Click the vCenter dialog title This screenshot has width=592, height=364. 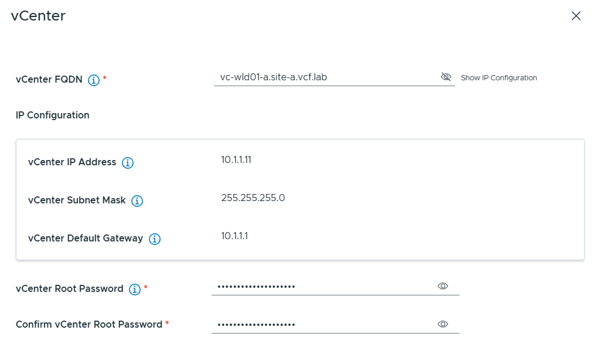tap(38, 16)
